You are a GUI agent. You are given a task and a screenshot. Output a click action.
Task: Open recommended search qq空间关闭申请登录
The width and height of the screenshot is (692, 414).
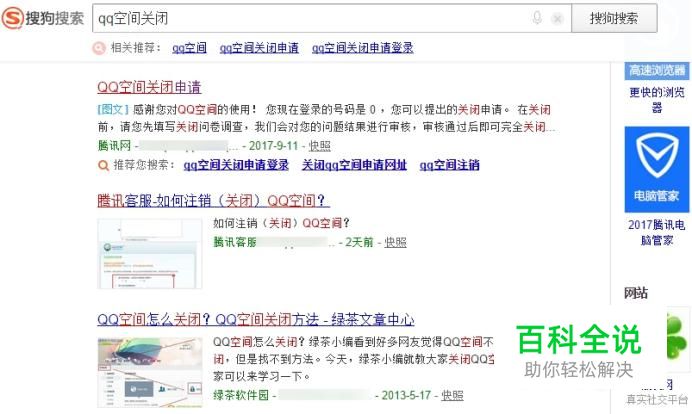click(x=236, y=165)
